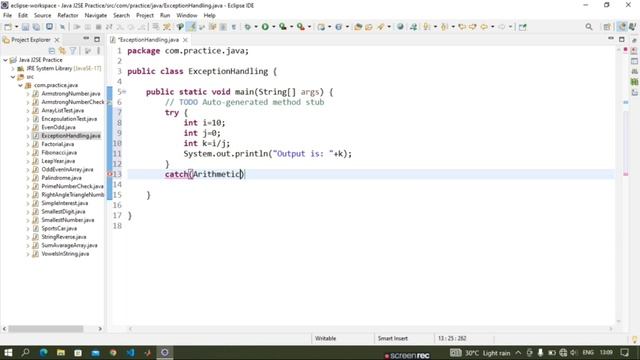640x360 pixels.
Task: Click the Windows Start button
Action: 8,353
